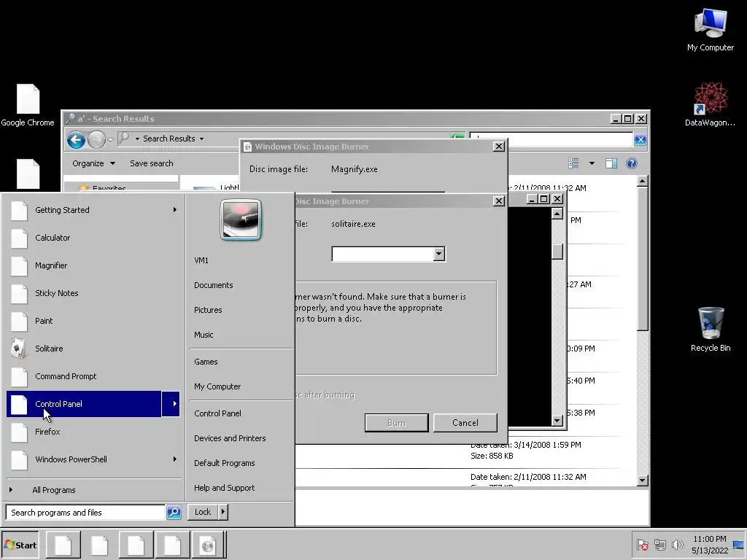Click the Burn button
The height and width of the screenshot is (560, 747).
point(396,423)
